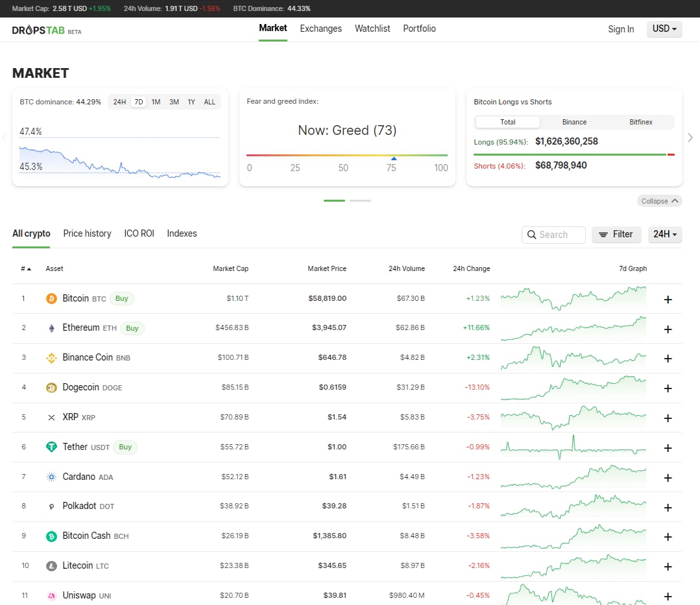Select first carousel page indicator
Image resolution: width=700 pixels, height=605 pixels.
(x=334, y=201)
